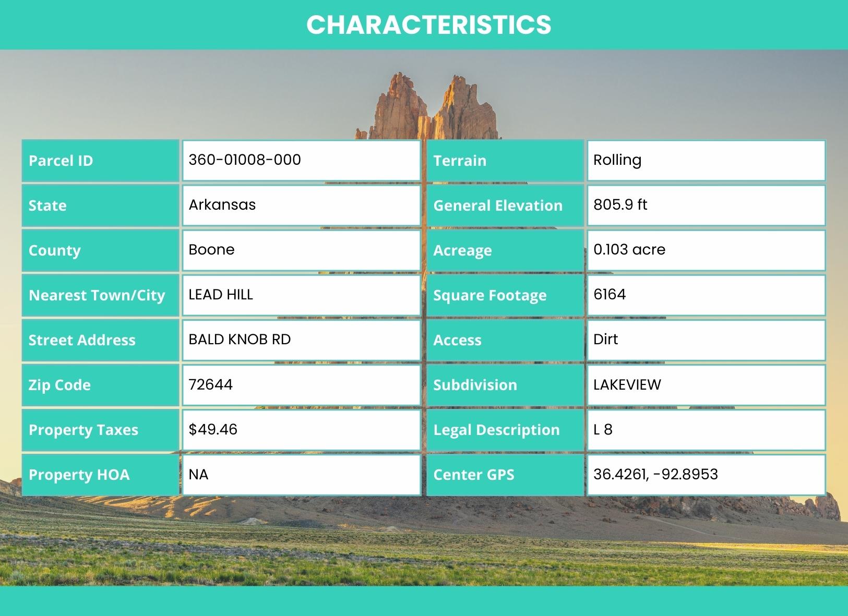Select the LAKEVIEW subdivision value
848x616 pixels.
[x=627, y=384]
